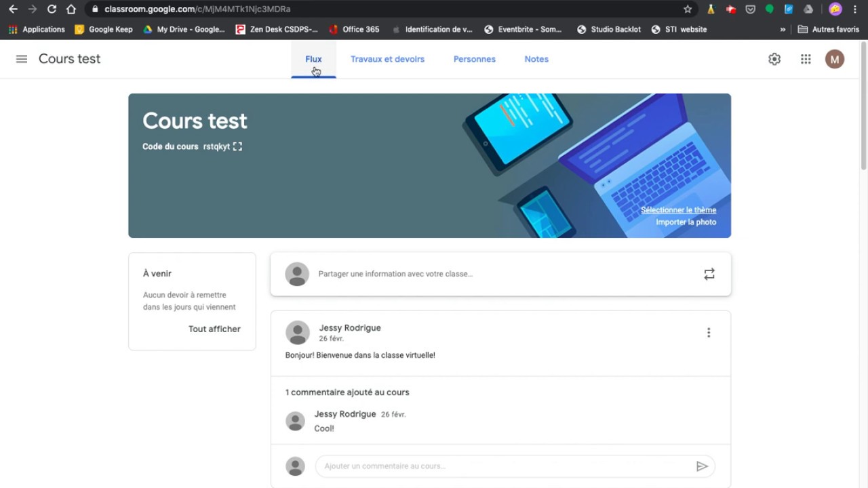Open the Identification de v... bookmark
Viewport: 868px width, 488px height.
click(x=432, y=30)
